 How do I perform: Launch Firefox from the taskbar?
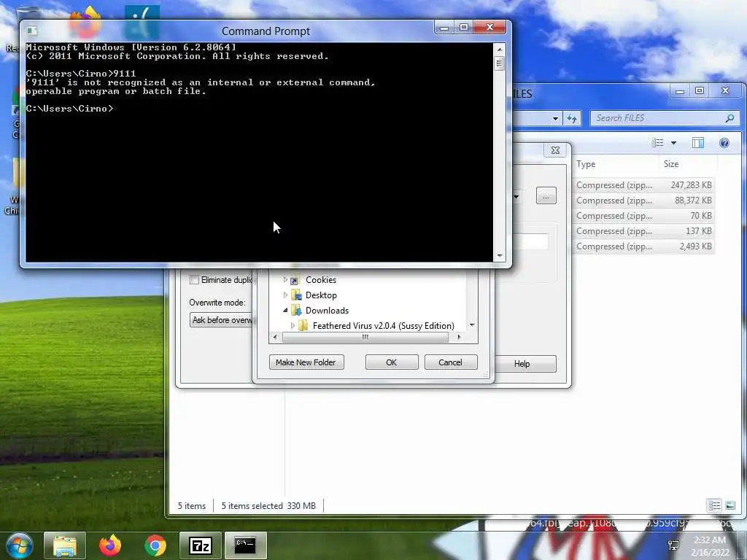point(110,545)
